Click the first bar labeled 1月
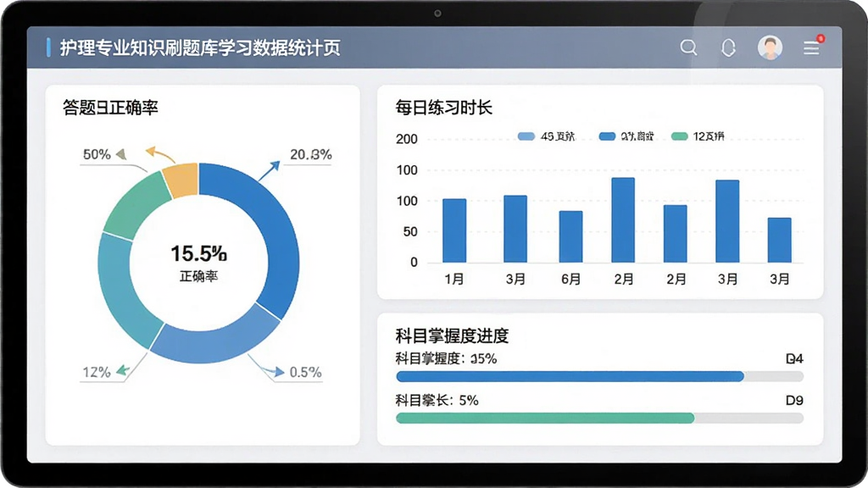 (454, 230)
